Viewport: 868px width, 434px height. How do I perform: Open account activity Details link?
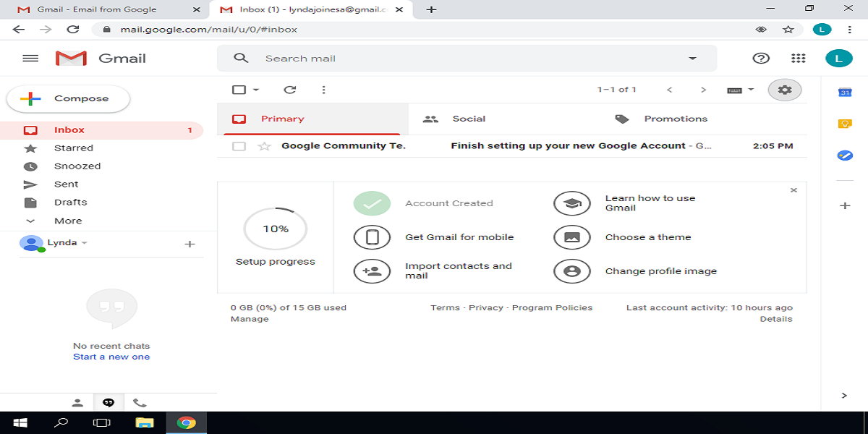tap(776, 319)
